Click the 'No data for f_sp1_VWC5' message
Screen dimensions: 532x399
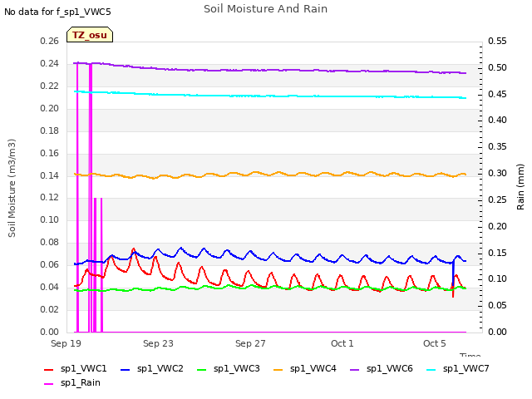[57, 12]
